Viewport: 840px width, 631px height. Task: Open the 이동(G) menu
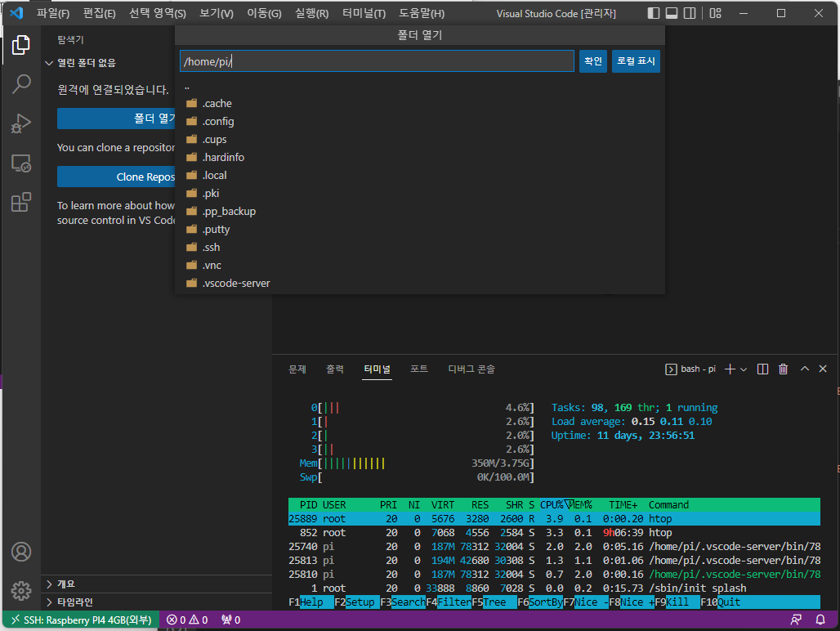tap(264, 13)
